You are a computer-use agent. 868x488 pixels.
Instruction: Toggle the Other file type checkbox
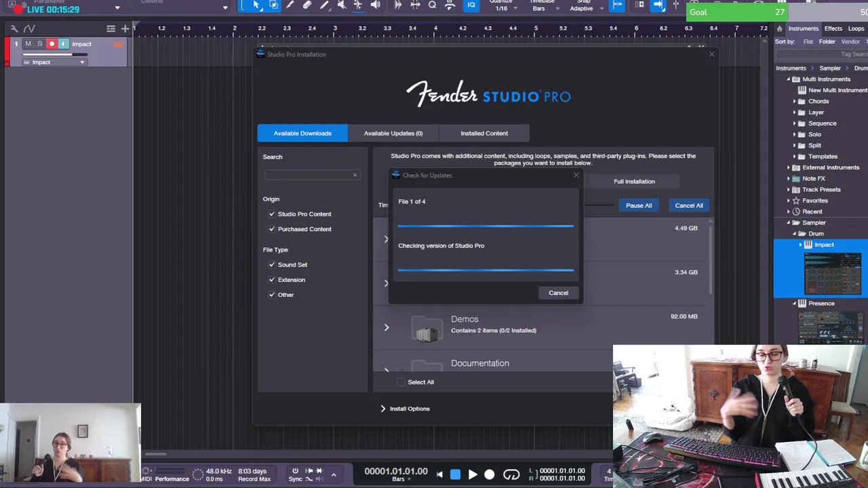pyautogui.click(x=272, y=295)
